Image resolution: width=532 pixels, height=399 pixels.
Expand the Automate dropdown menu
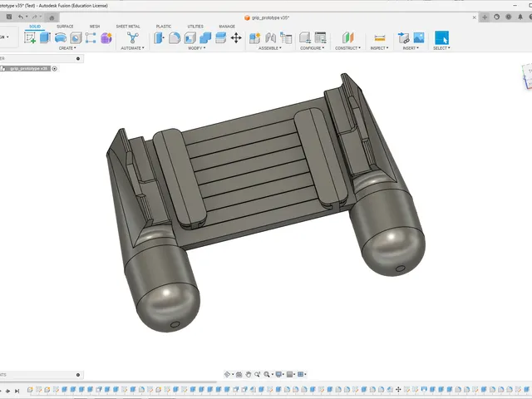[132, 48]
